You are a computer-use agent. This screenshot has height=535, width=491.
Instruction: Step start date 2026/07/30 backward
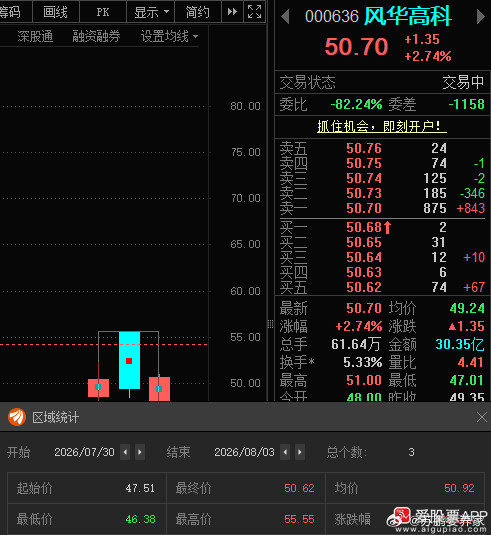[x=125, y=452]
